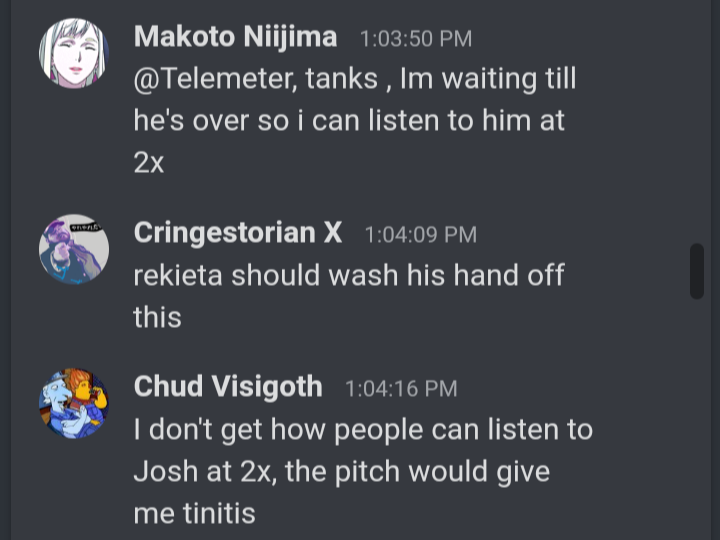Screen dimensions: 720x540
Task: Click the Cringestorian X username
Action: [238, 233]
